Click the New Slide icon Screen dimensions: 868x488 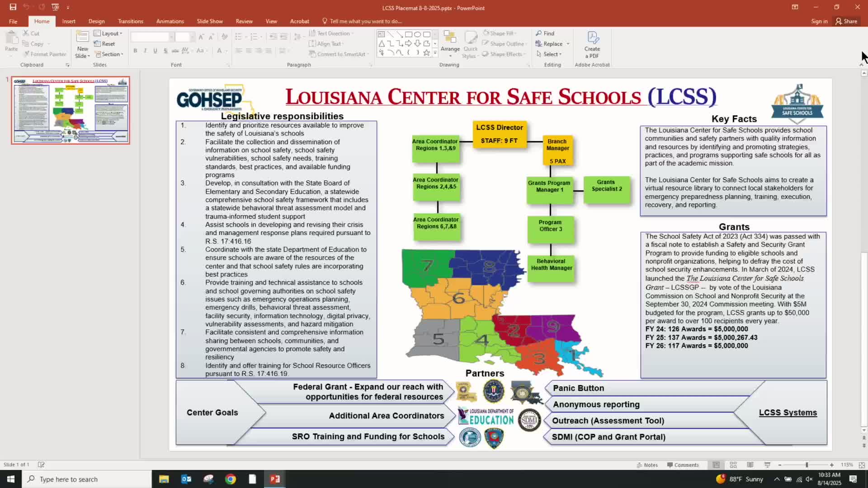82,38
